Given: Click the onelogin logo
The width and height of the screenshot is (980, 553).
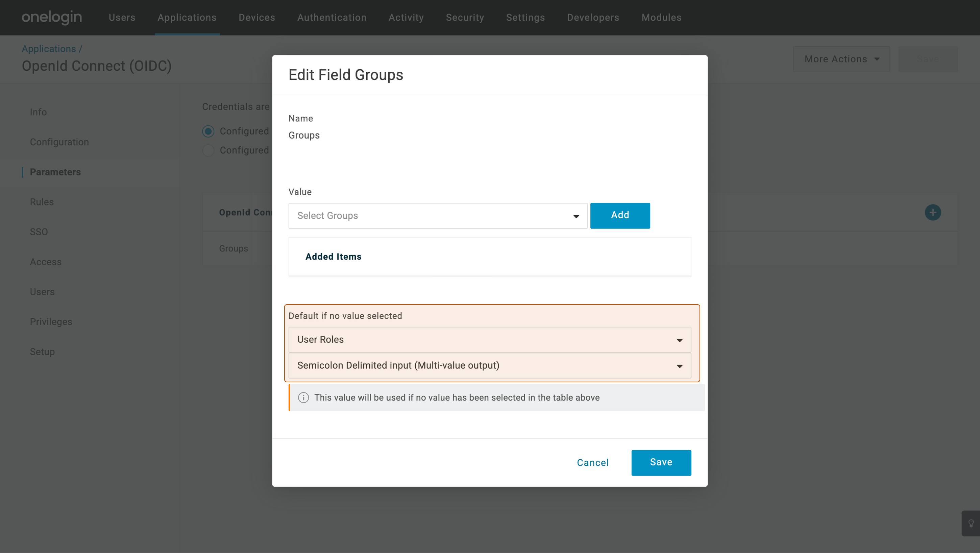Looking at the screenshot, I should 51,18.
